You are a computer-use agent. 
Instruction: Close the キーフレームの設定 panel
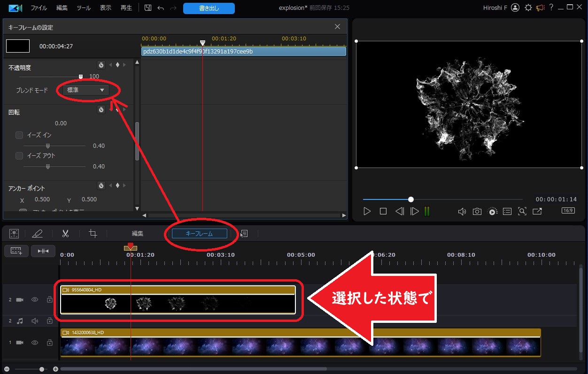click(x=337, y=27)
